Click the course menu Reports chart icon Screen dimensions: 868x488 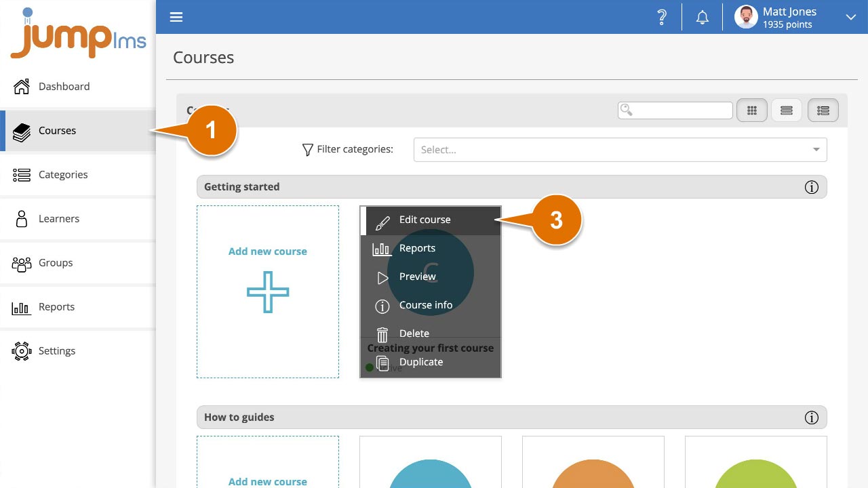coord(382,249)
